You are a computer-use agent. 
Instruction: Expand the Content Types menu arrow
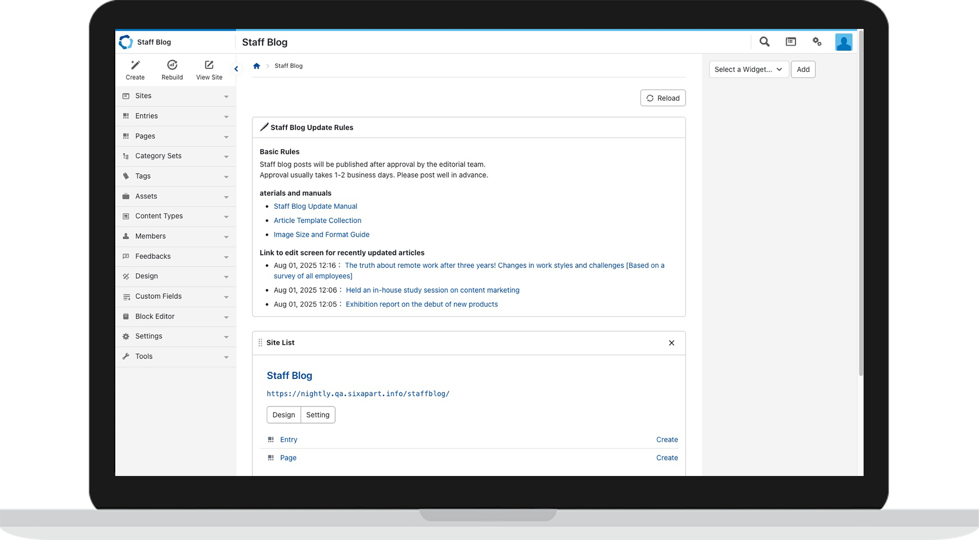tap(226, 217)
